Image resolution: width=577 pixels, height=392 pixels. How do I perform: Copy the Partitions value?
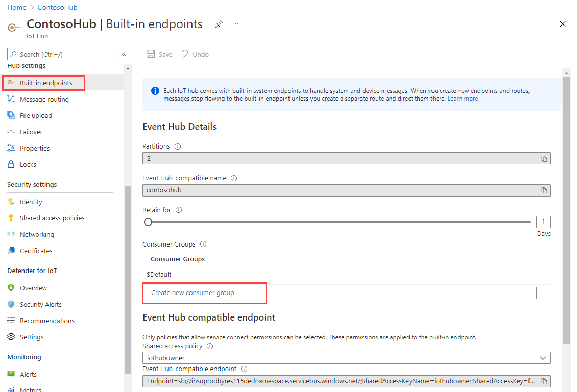click(x=544, y=159)
